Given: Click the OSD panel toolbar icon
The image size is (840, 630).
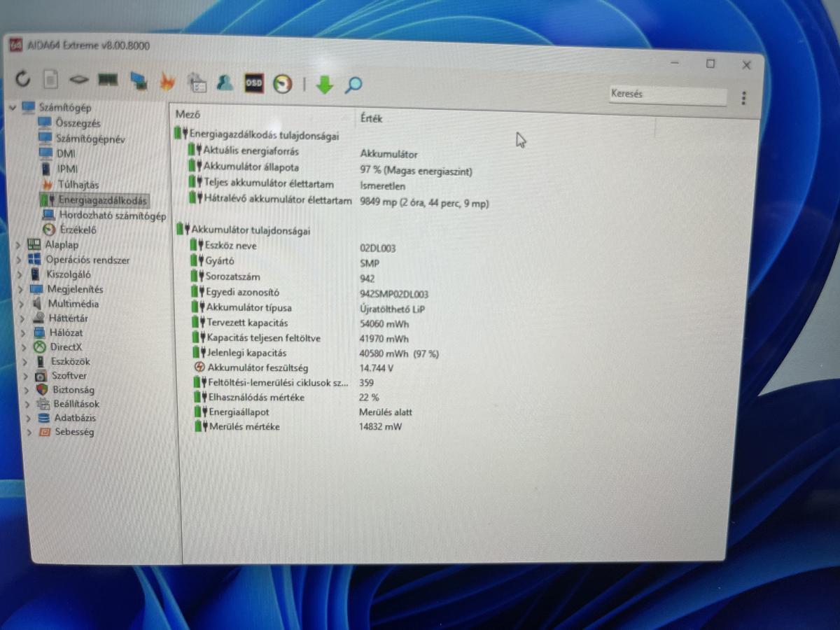Looking at the screenshot, I should [253, 83].
